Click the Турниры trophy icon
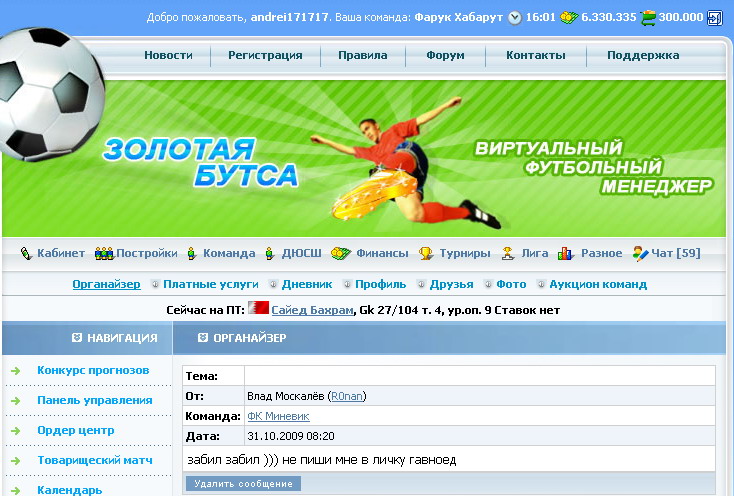The width and height of the screenshot is (734, 496). [x=426, y=254]
